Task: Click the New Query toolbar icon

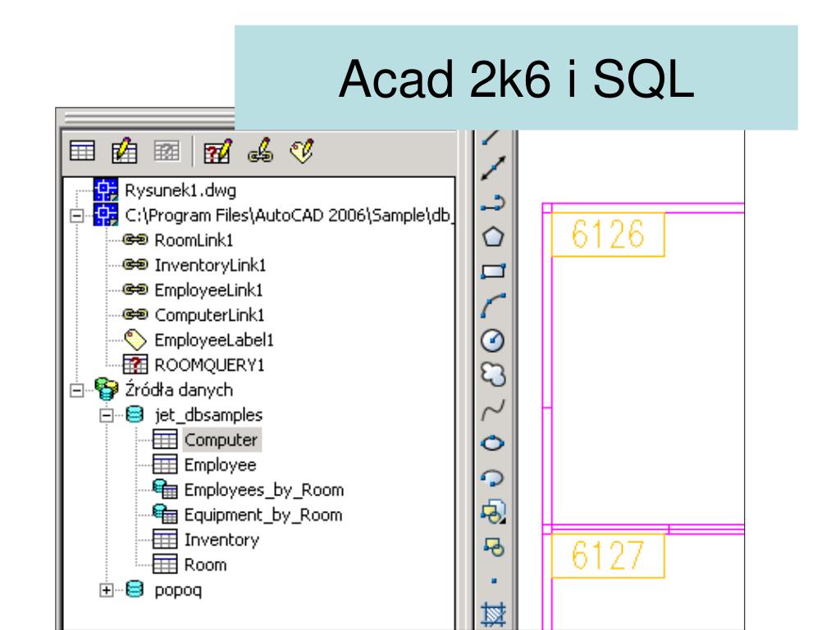Action: [x=218, y=151]
